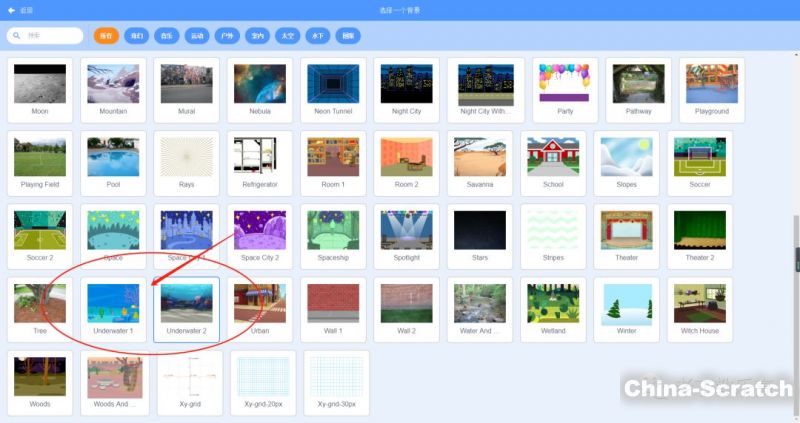Select the orange 所有 (All) category filter
Screen dimensions: 800x423
[106, 36]
